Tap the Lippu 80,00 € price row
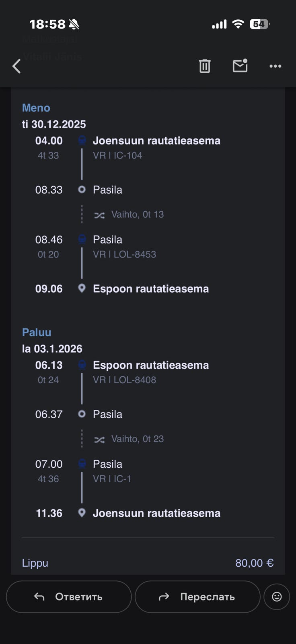Screen dimensions: 296x644 pyautogui.click(x=148, y=563)
